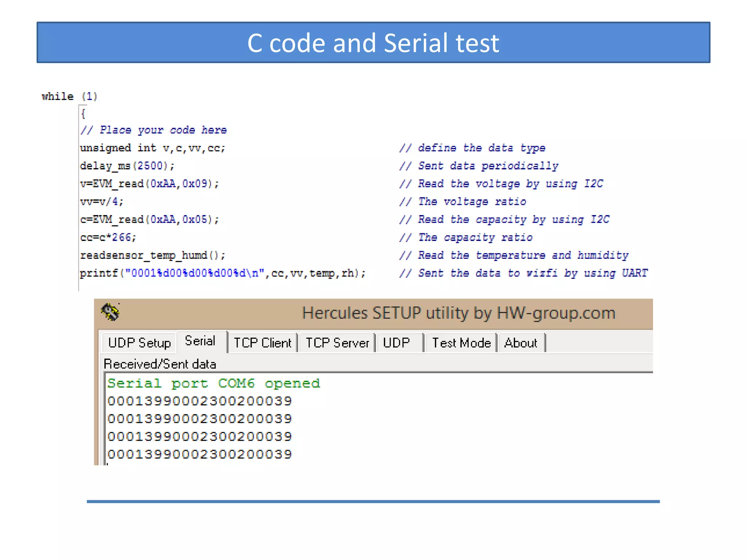Click the printf statement line
The width and height of the screenshot is (747, 560).
click(223, 273)
